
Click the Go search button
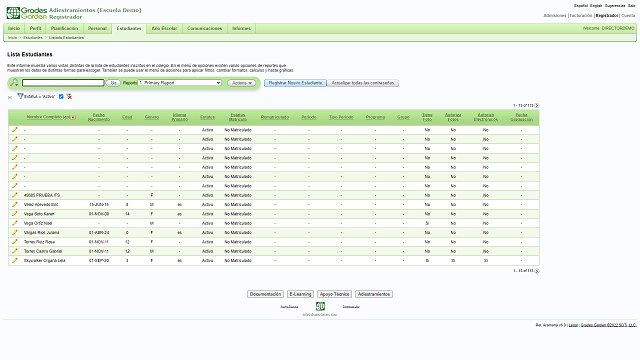pos(113,83)
